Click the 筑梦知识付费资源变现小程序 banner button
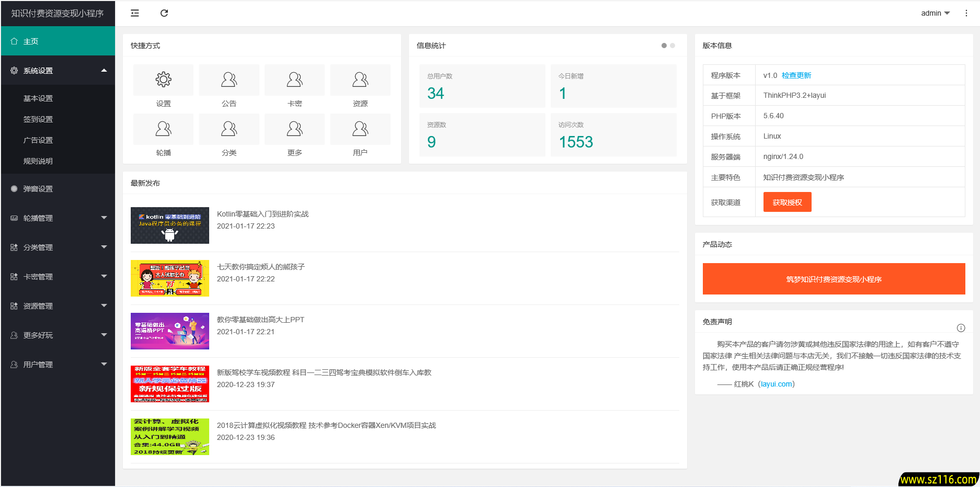Image resolution: width=980 pixels, height=487 pixels. coord(834,279)
